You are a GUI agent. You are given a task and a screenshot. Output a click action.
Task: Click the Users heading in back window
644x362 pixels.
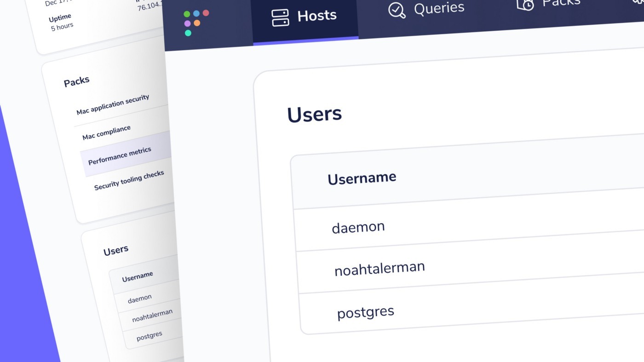coord(116,251)
